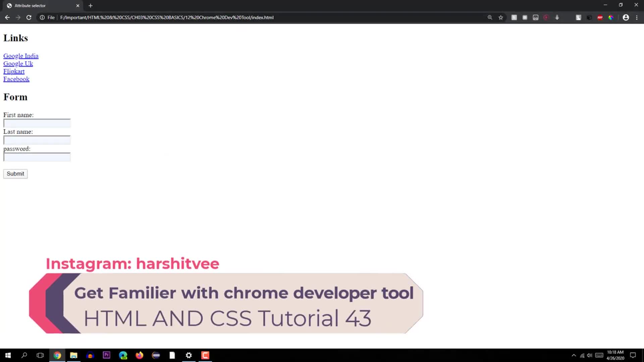The width and height of the screenshot is (644, 362).
Task: Launch Adobe Premiere Pro from taskbar
Action: click(106, 355)
